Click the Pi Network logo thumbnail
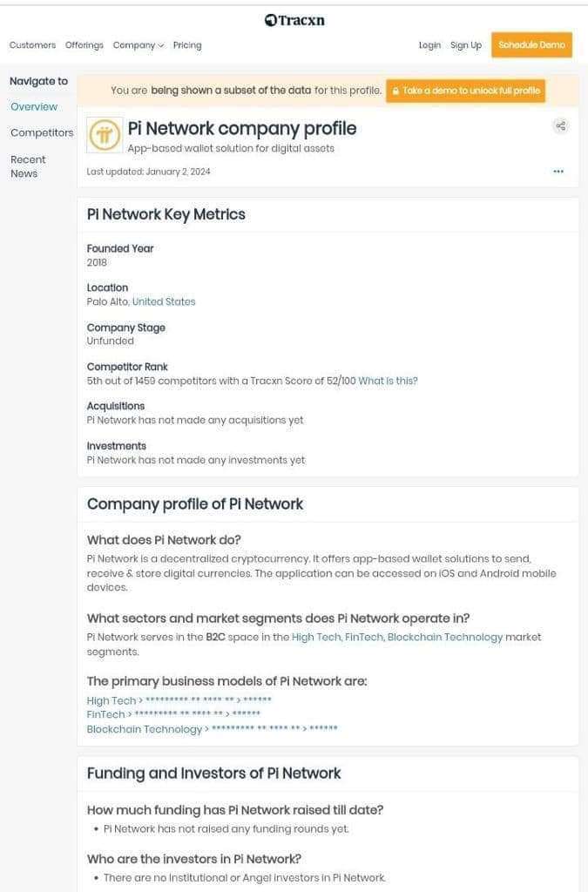588x892 pixels. pyautogui.click(x=105, y=136)
